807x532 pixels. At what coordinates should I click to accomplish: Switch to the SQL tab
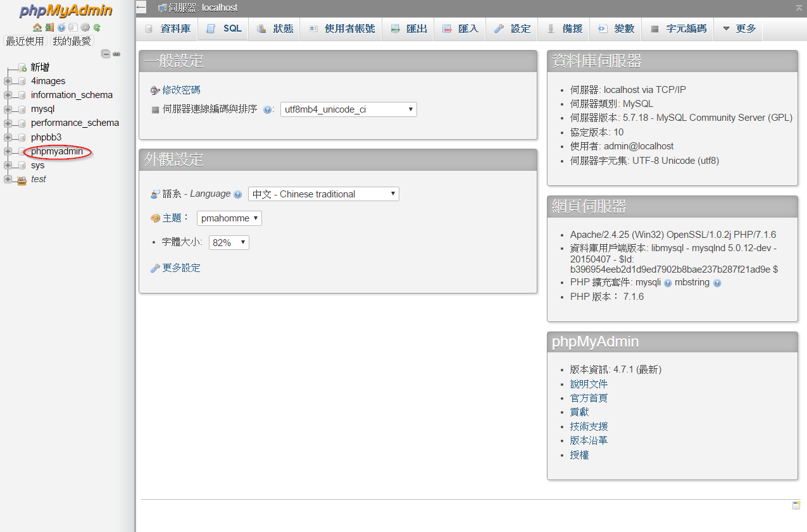click(224, 29)
